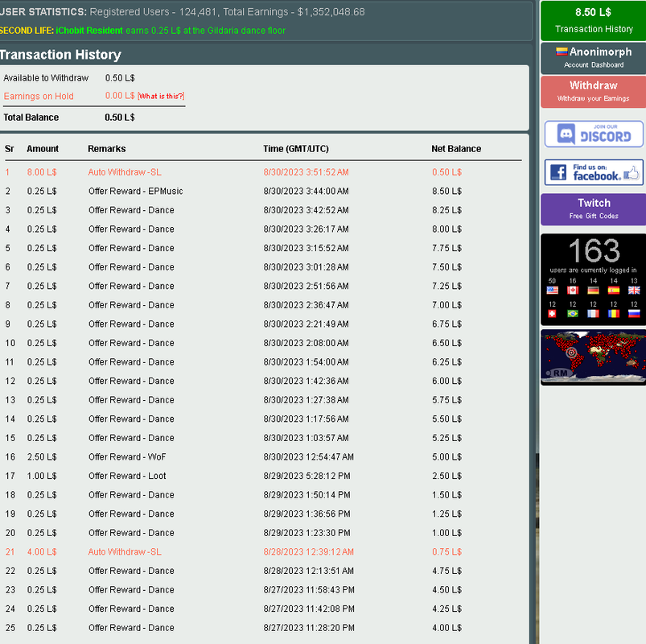Select row 25 Offer Reward - Dance remark
This screenshot has width=646, height=644.
pos(131,628)
